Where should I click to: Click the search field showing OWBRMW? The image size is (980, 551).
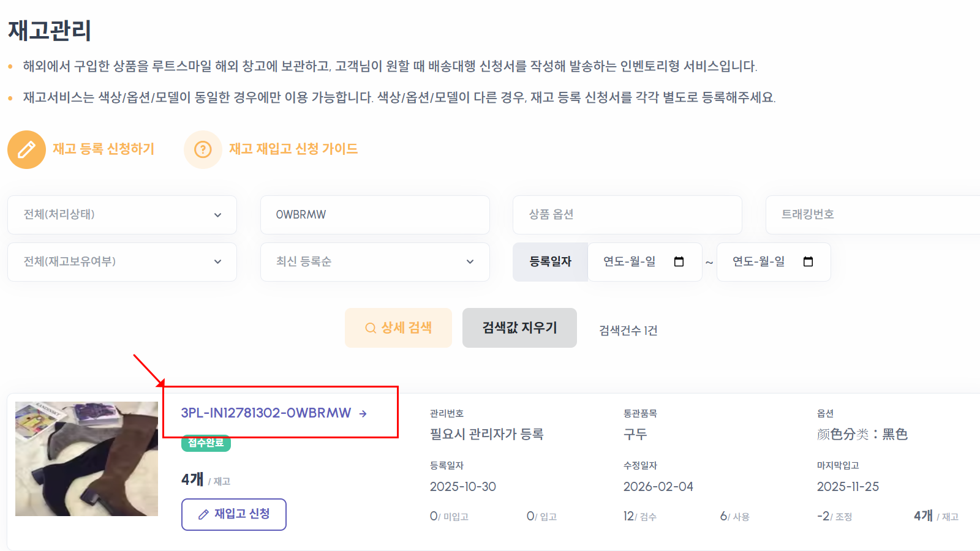(x=375, y=215)
